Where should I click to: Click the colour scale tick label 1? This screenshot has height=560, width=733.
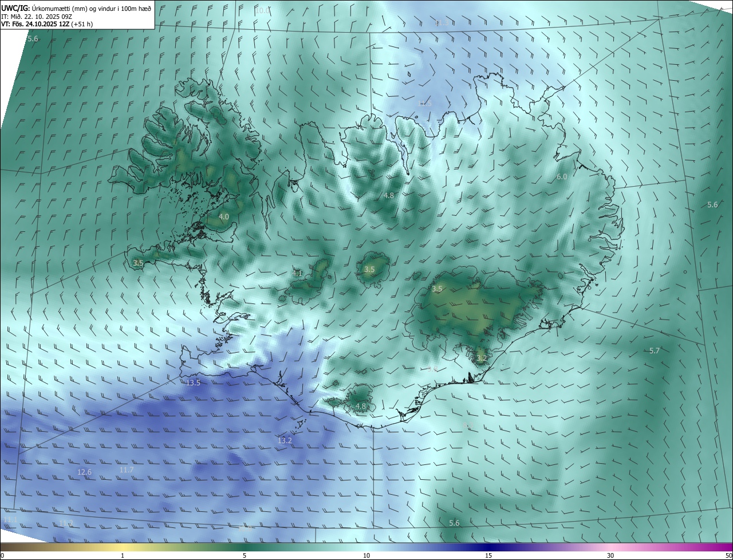coord(123,555)
